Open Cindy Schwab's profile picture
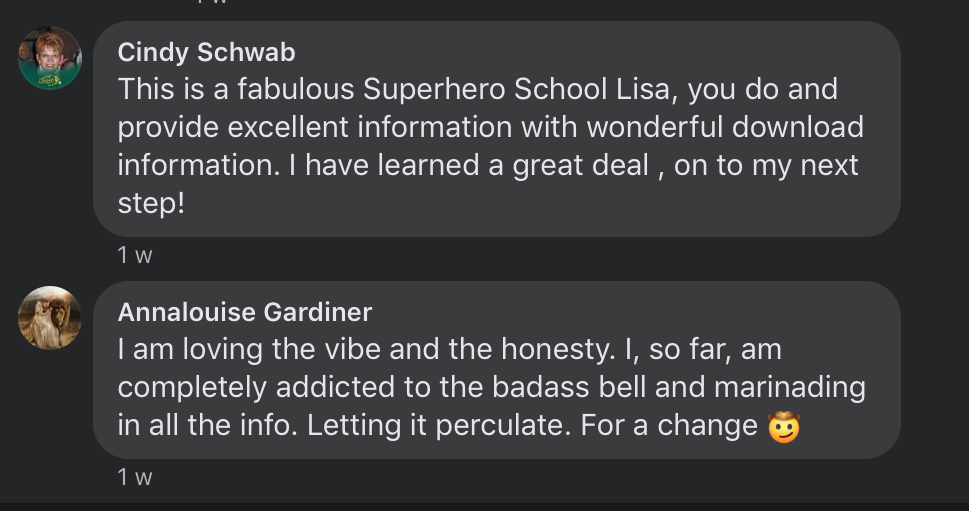This screenshot has height=511, width=969. point(50,58)
